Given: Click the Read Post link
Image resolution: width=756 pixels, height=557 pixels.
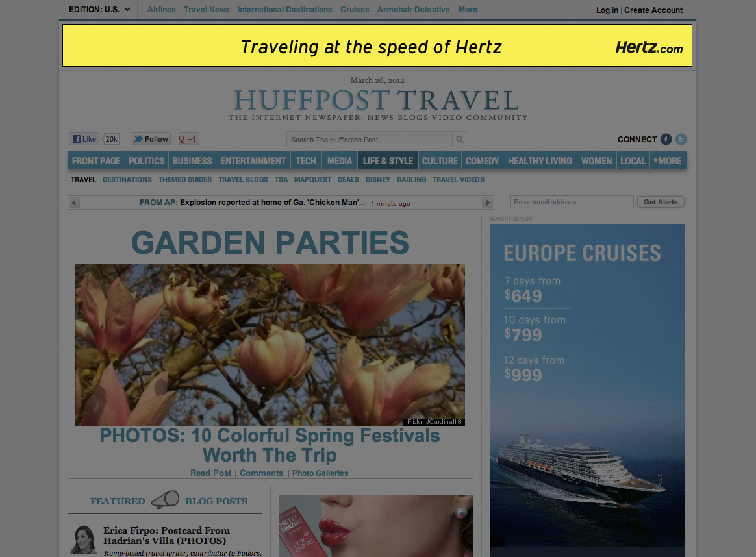Looking at the screenshot, I should 210,473.
